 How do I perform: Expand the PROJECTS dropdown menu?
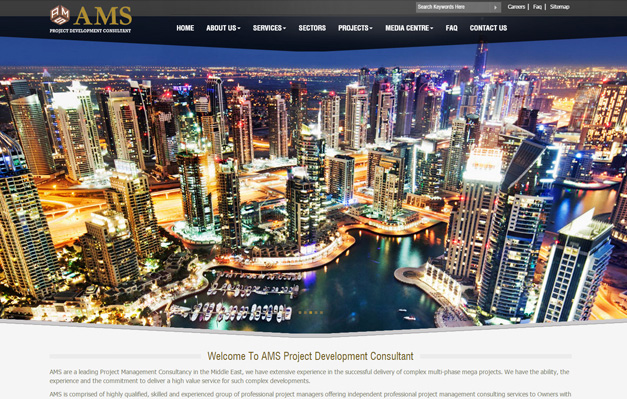click(355, 28)
